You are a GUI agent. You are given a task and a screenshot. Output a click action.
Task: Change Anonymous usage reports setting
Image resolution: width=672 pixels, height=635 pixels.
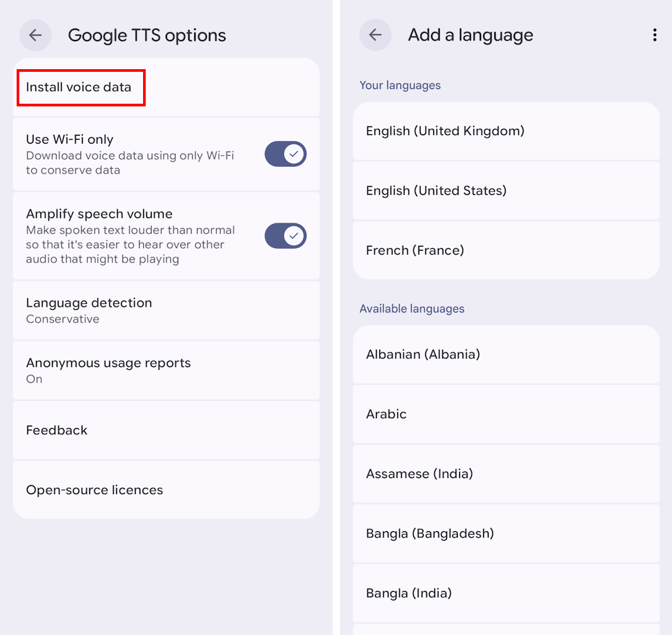click(x=166, y=370)
